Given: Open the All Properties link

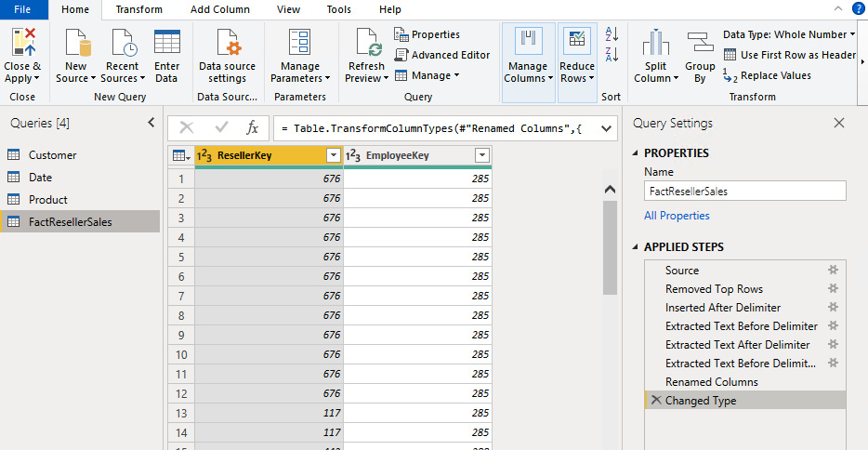Looking at the screenshot, I should (677, 216).
